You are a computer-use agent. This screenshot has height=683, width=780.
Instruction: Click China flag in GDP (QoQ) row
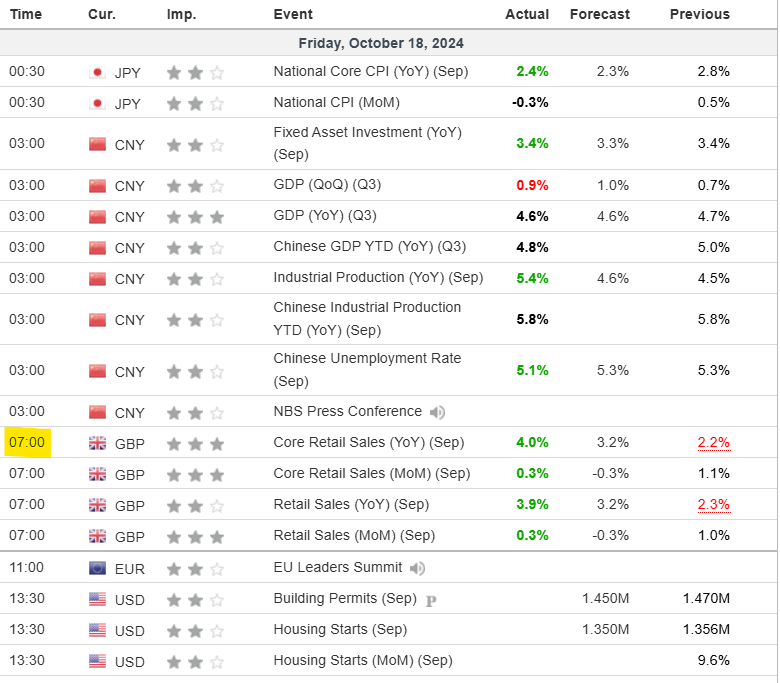pyautogui.click(x=97, y=185)
